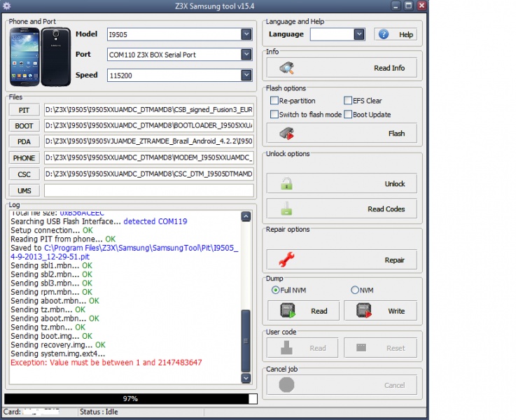Image resolution: width=516 pixels, height=420 pixels.
Task: Click the 'Reading PIT from phone' log line
Action: (63, 239)
